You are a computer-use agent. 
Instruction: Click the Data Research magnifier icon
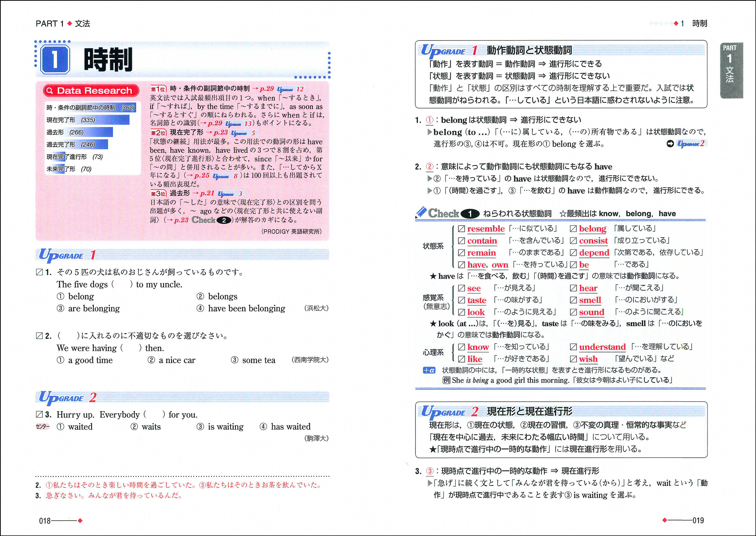tap(50, 90)
